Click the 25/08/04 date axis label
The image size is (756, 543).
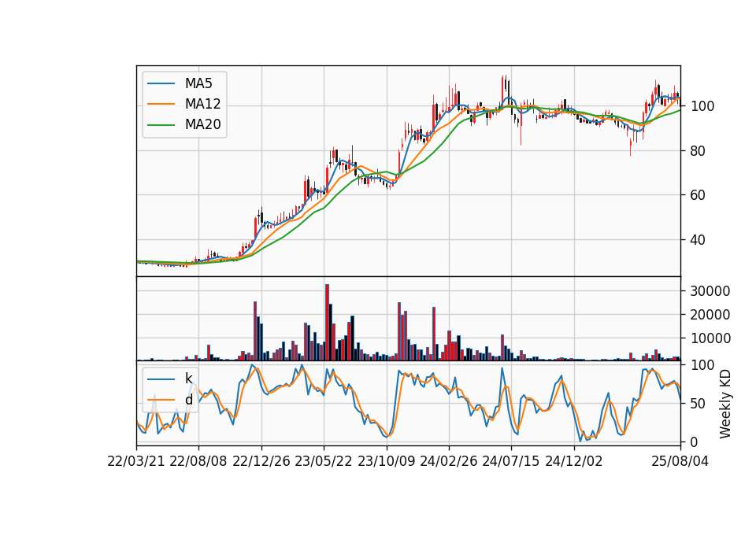[680, 461]
